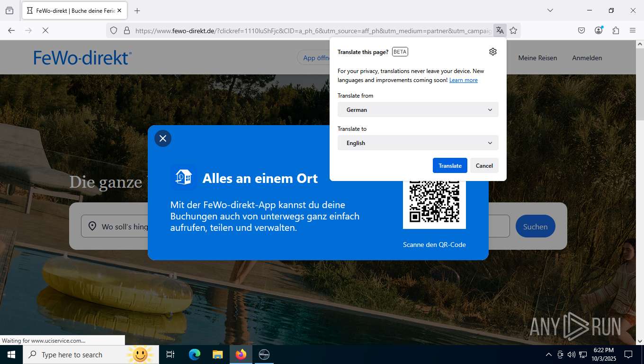
Task: Expand the Translate from German dropdown
Action: click(418, 109)
